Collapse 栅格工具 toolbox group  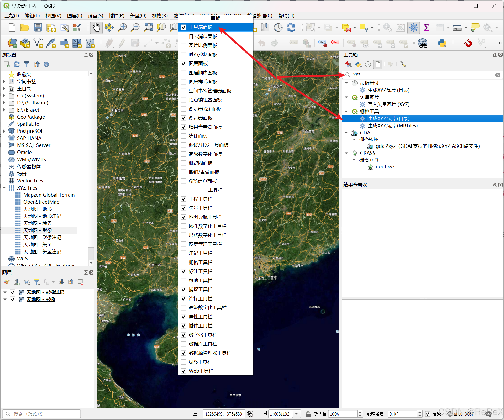[x=346, y=111]
